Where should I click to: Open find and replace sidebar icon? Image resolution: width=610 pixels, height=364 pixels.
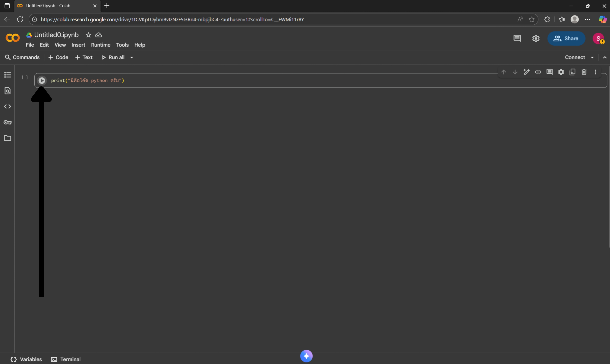(8, 91)
